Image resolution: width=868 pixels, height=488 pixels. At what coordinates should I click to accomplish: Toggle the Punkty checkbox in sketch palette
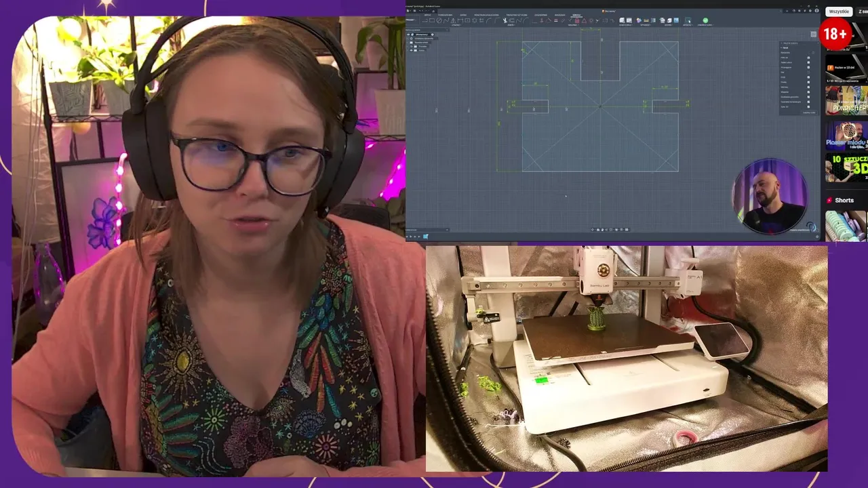(x=808, y=82)
